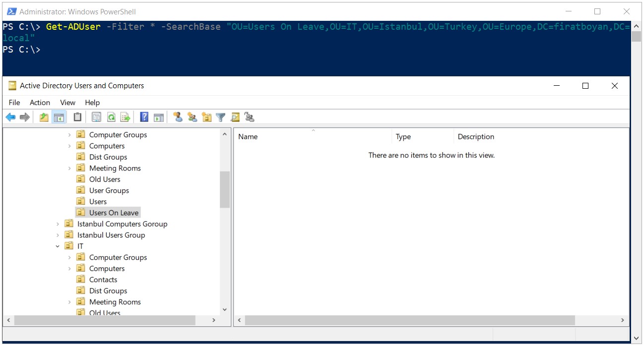Click the tree pane vertical scrollbar thumb
The image size is (644, 345).
(x=225, y=189)
